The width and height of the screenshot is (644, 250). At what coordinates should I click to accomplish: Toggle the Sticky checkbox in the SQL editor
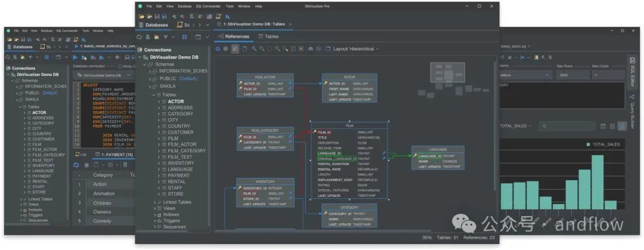click(120, 66)
